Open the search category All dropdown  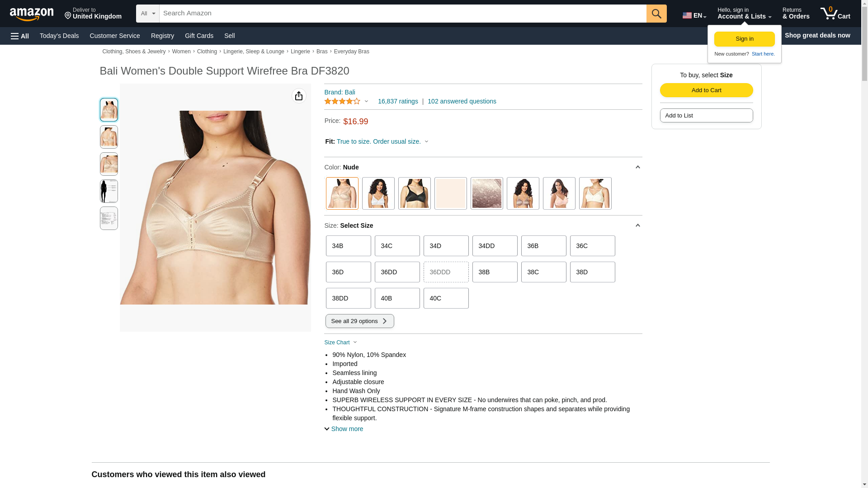coord(148,14)
